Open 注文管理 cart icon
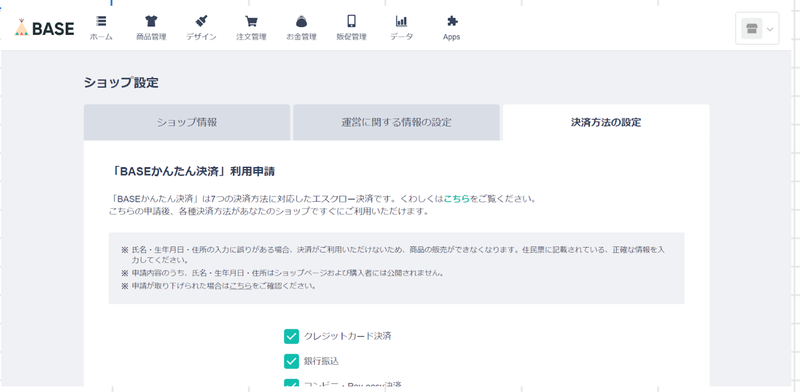Screen dimensions: 800x392 [x=251, y=21]
